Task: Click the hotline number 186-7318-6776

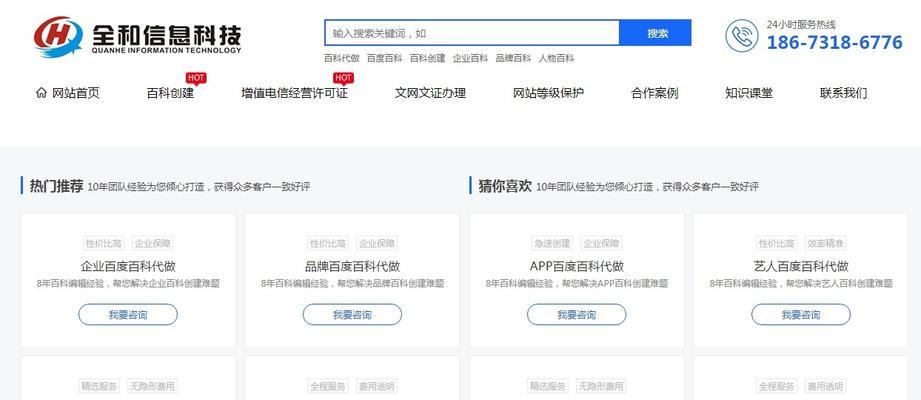Action: 835,42
